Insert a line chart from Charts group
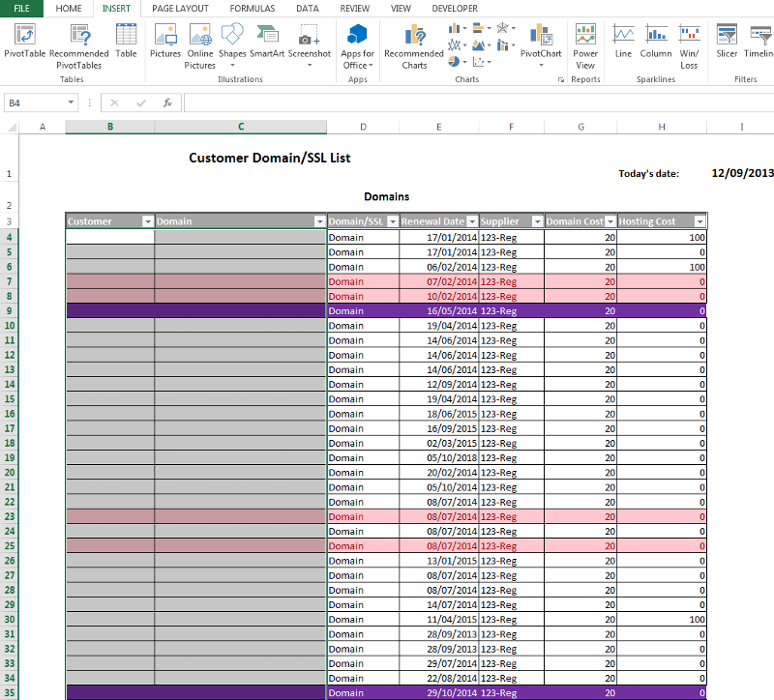The height and width of the screenshot is (700, 774). [457, 45]
